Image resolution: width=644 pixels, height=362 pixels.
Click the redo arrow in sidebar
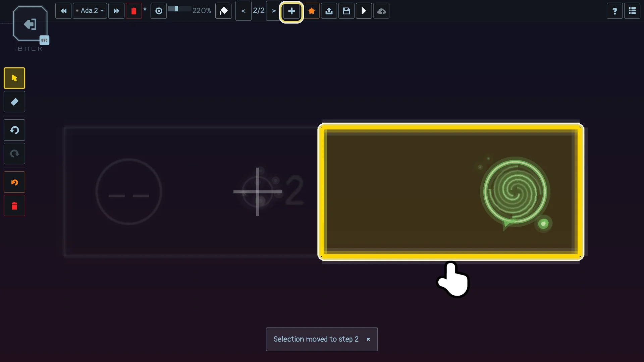[x=14, y=154]
